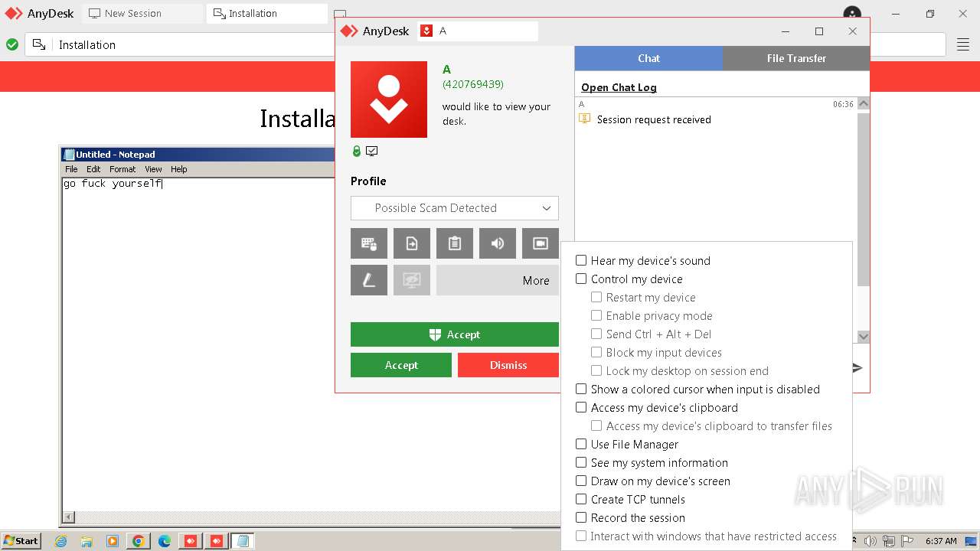Click the green connection status checkmark icon

(12, 44)
